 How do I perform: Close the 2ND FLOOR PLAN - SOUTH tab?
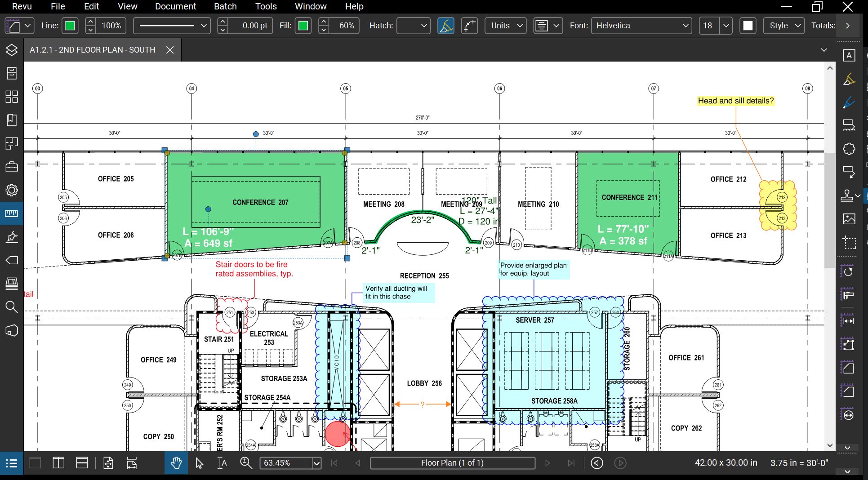169,50
